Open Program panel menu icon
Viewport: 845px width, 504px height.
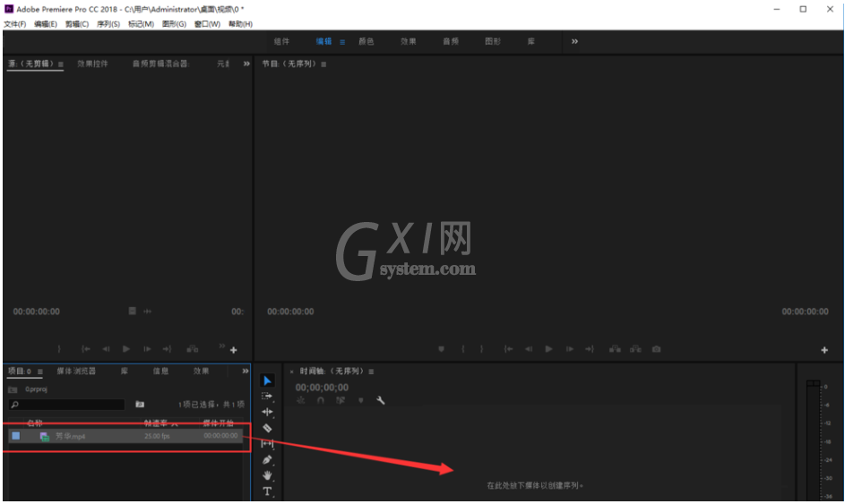point(323,64)
